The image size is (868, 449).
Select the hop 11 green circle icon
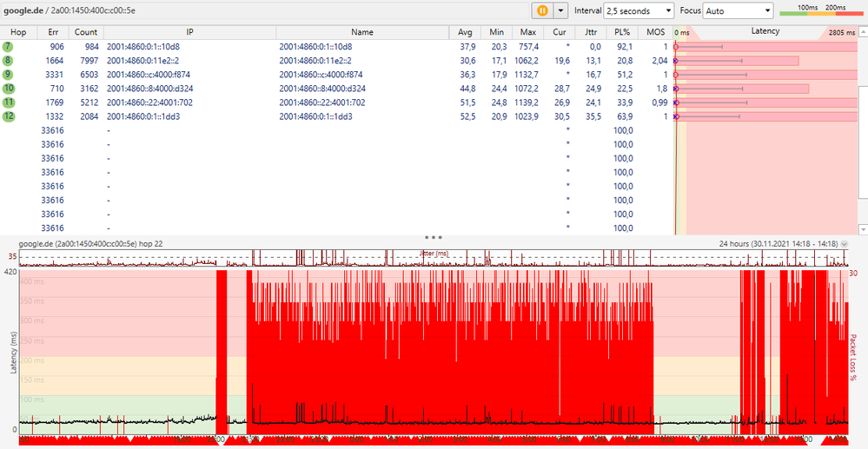9,102
